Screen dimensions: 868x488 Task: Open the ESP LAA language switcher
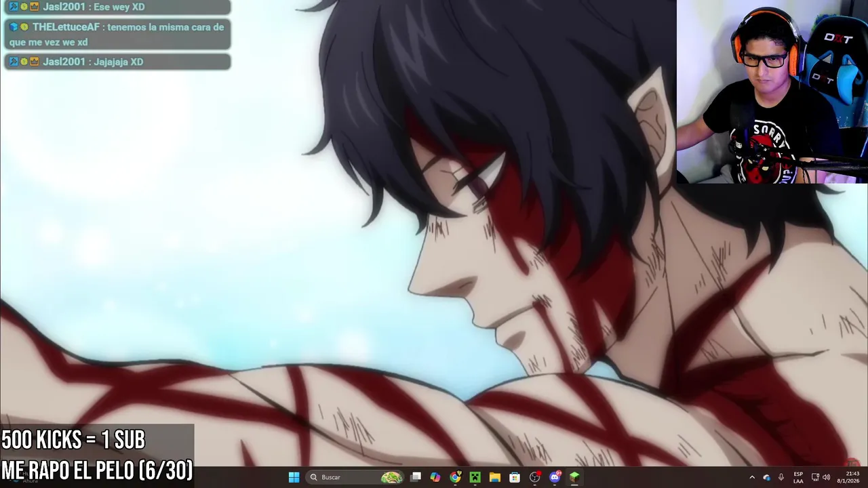[x=798, y=477]
